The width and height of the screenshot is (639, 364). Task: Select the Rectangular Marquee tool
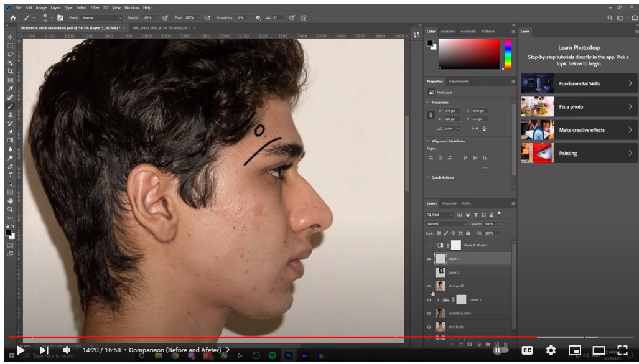tap(10, 45)
